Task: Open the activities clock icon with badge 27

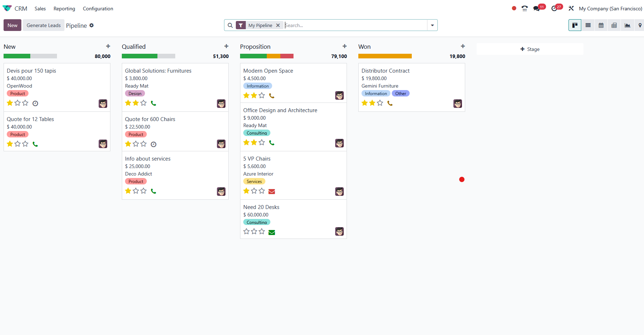Action: [x=554, y=9]
